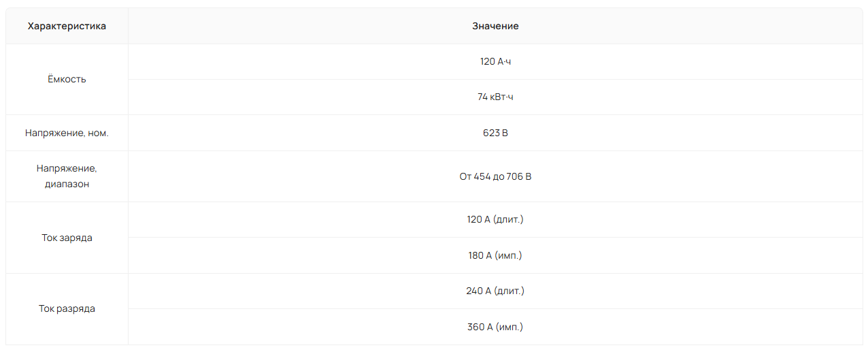Click the (длит.) text beside 240 А
868x352 pixels.
pos(510,291)
